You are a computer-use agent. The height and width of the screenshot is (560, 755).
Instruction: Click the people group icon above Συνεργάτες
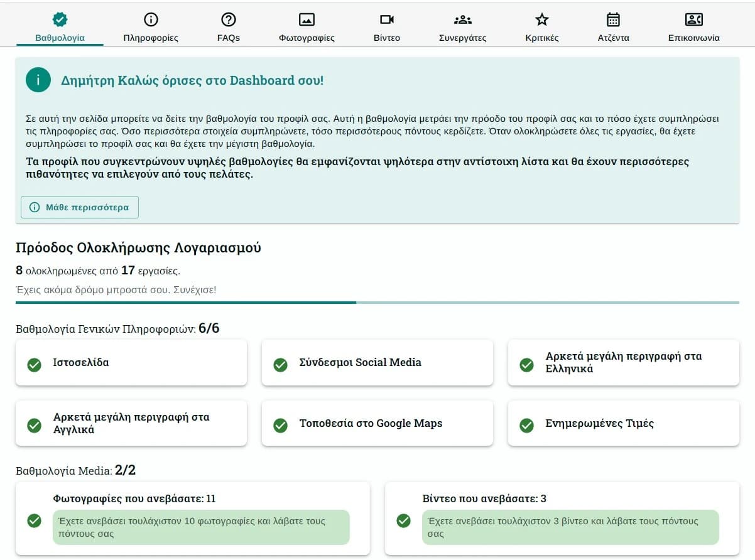tap(462, 19)
